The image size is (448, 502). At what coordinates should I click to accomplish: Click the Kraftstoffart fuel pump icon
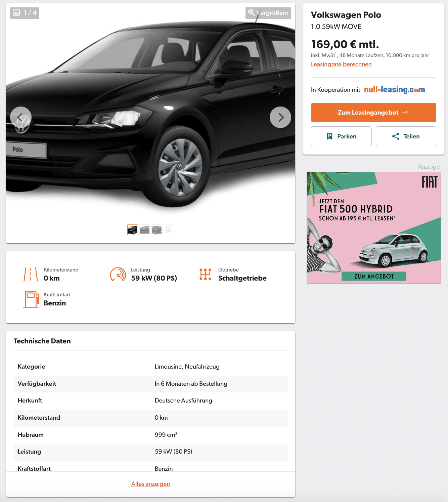[x=31, y=299]
